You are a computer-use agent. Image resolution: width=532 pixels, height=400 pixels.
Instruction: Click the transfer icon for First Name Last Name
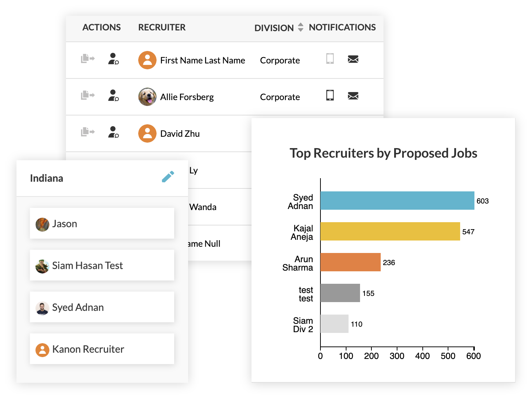87,59
